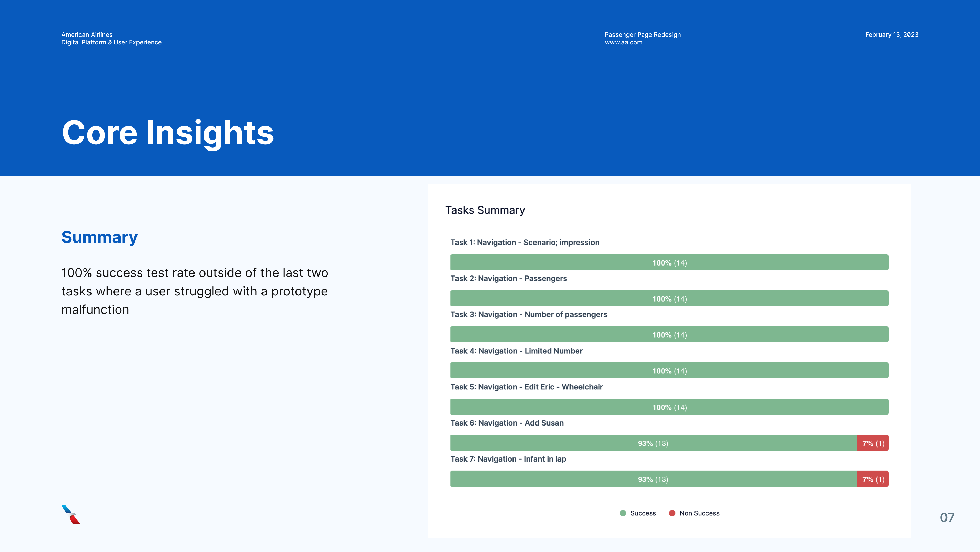The image size is (980, 552).
Task: Click the red Non Success legend dot
Action: [672, 513]
